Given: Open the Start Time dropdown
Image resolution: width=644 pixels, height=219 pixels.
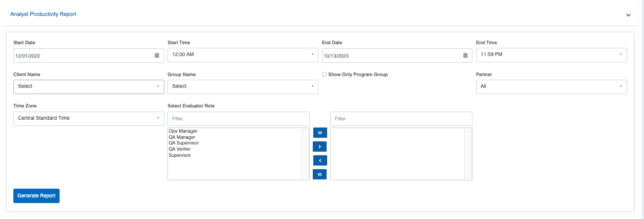Looking at the screenshot, I should tap(243, 54).
